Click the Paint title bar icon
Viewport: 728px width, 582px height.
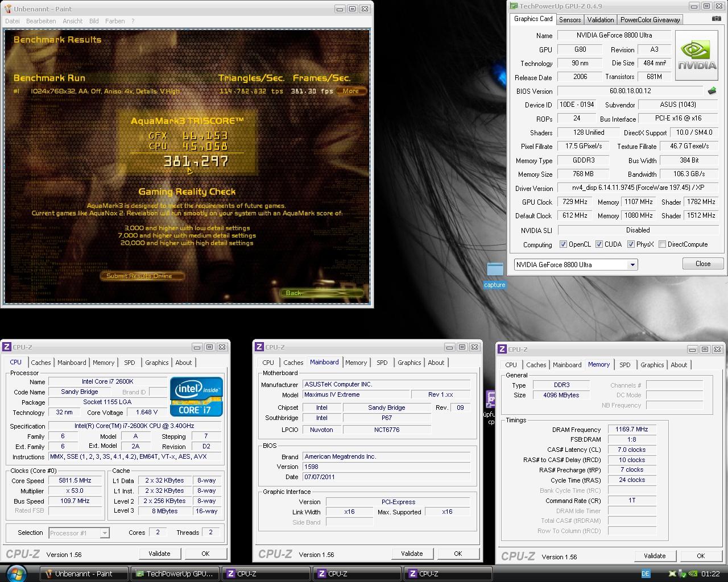click(7, 9)
